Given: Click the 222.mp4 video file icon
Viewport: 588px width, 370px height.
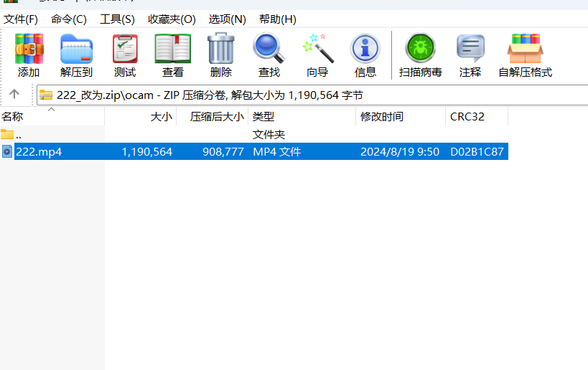Looking at the screenshot, I should [x=7, y=152].
